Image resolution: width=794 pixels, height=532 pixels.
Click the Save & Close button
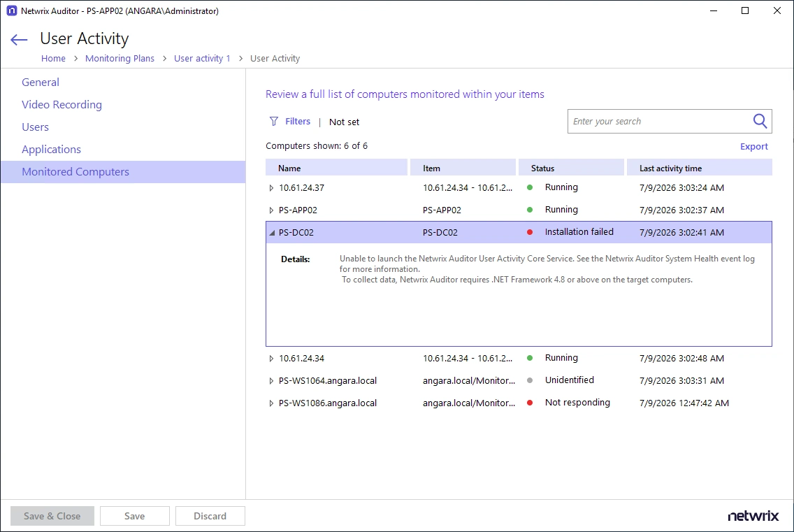(x=52, y=516)
